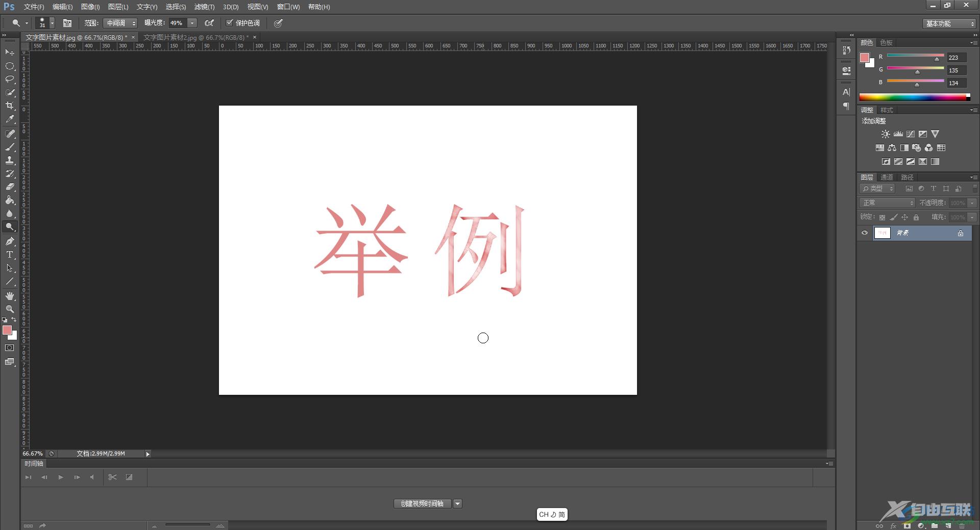Open the layer filter 类型 dropdown

point(878,189)
